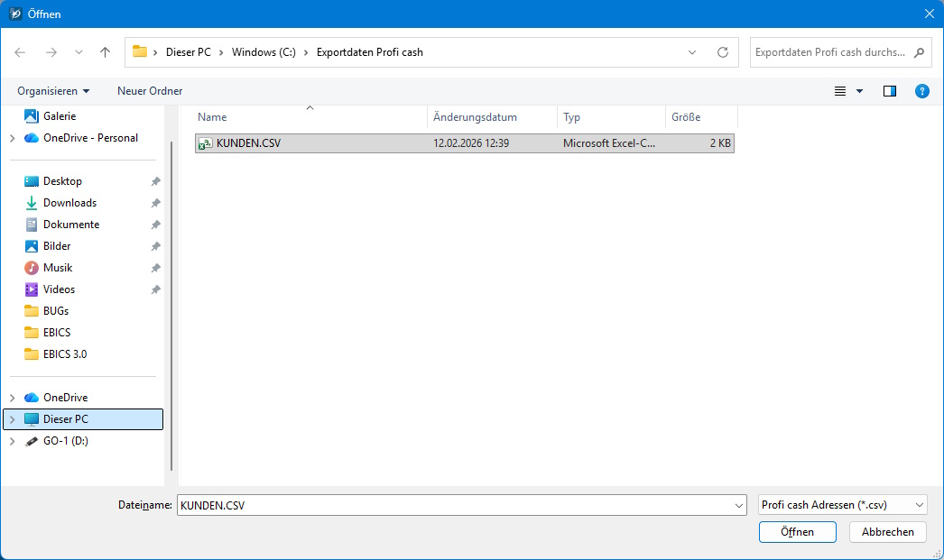Open the Profi cash Adressen file type dropdown
Viewport: 944px width, 560px height.
point(841,505)
